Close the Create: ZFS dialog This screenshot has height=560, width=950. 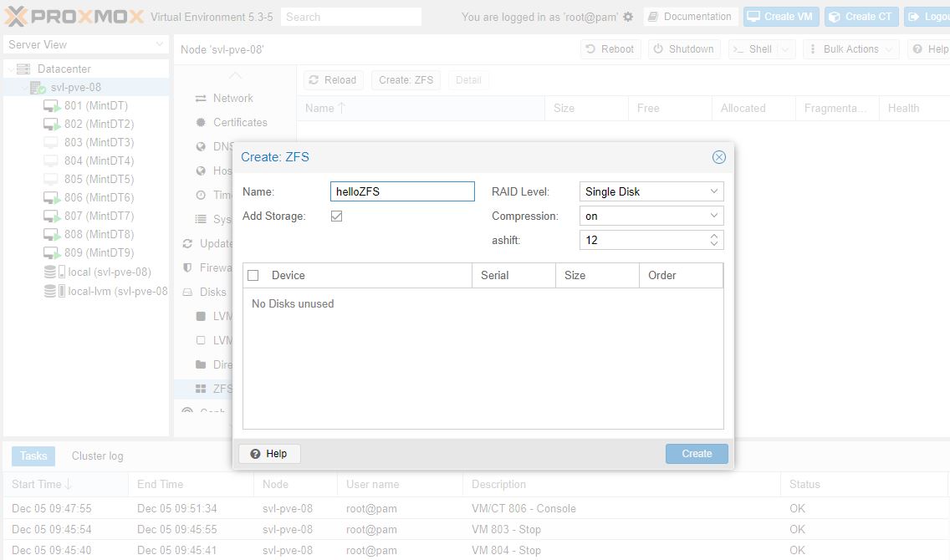pyautogui.click(x=718, y=157)
